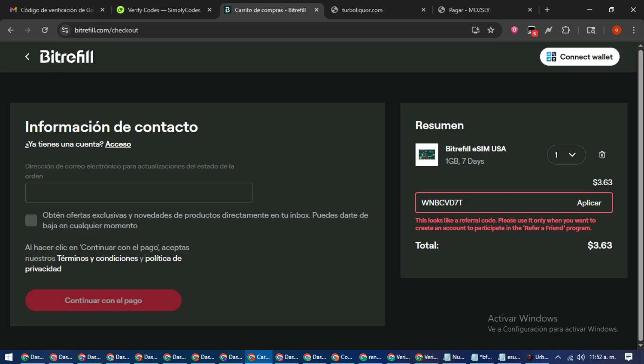The width and height of the screenshot is (644, 364).
Task: Click the Bitrefill eSIM USA product name
Action: 476,149
